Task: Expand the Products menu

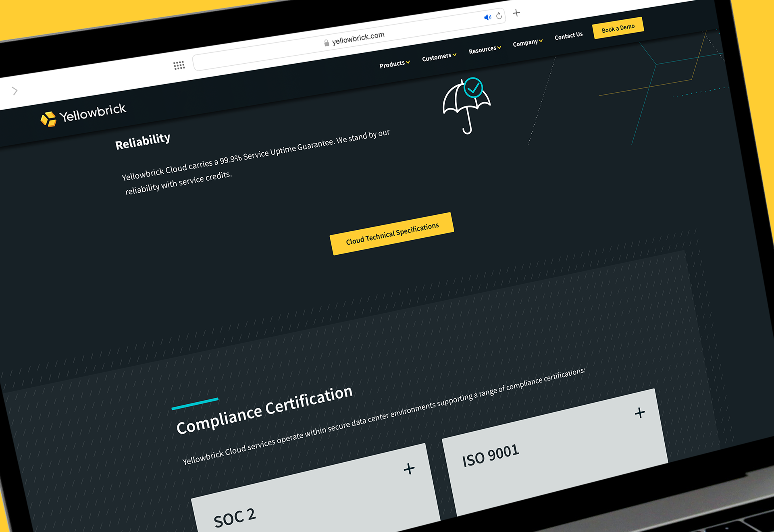Action: tap(394, 64)
